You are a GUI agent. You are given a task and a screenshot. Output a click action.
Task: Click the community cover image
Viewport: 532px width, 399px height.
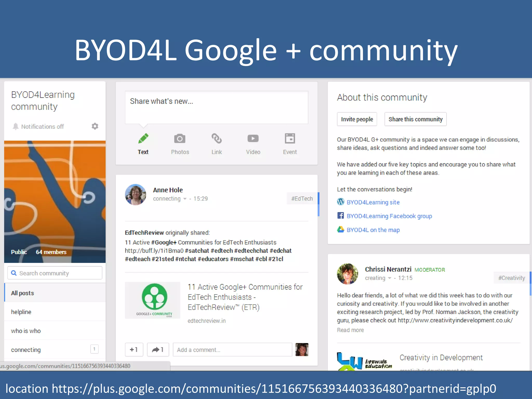click(55, 202)
